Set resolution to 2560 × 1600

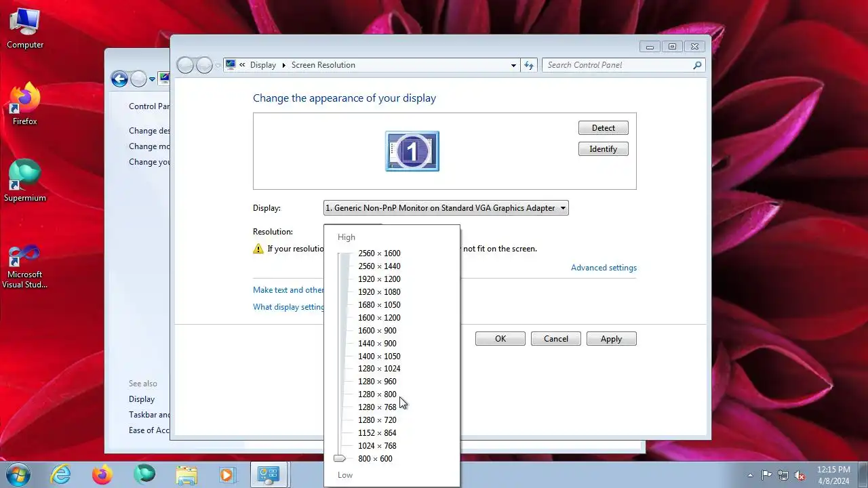[379, 253]
